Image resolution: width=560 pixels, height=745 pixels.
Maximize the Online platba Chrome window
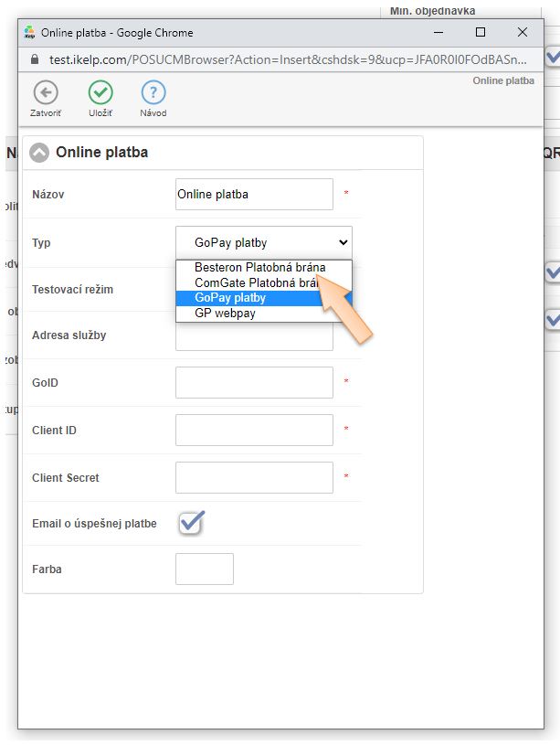pos(481,32)
